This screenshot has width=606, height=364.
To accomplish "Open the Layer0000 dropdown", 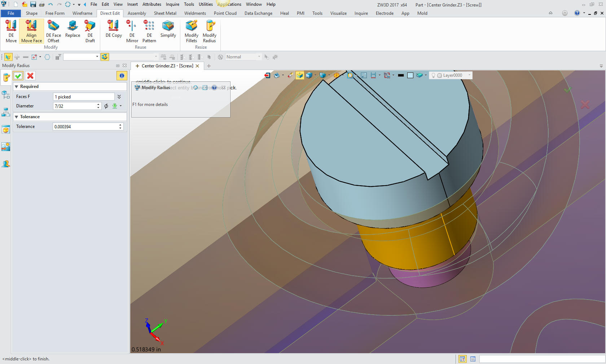I will [x=469, y=75].
